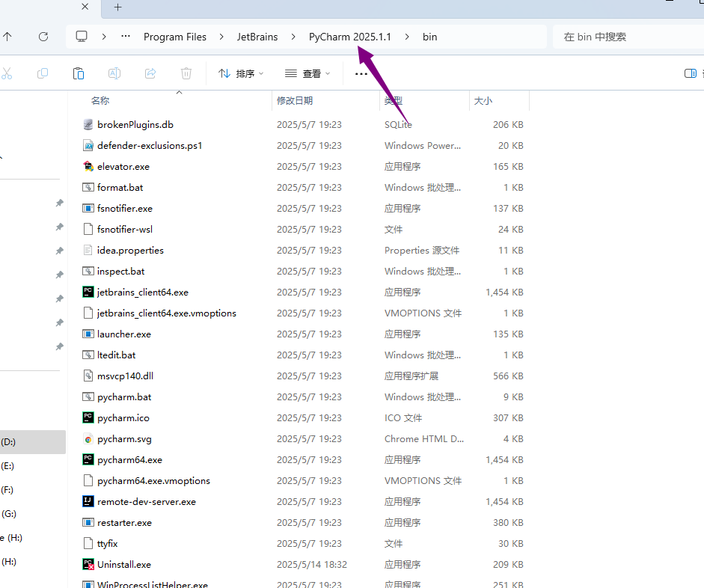
Task: Click the This PC monitor icon in address bar
Action: point(82,37)
